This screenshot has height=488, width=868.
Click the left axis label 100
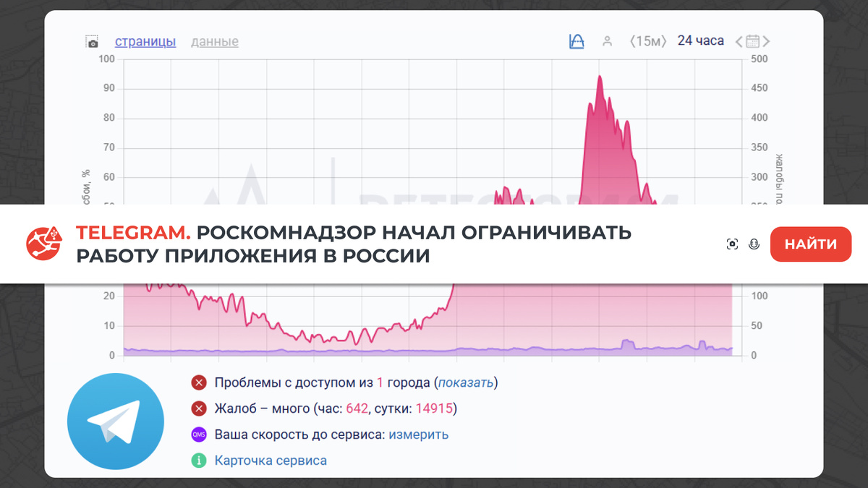(x=107, y=59)
